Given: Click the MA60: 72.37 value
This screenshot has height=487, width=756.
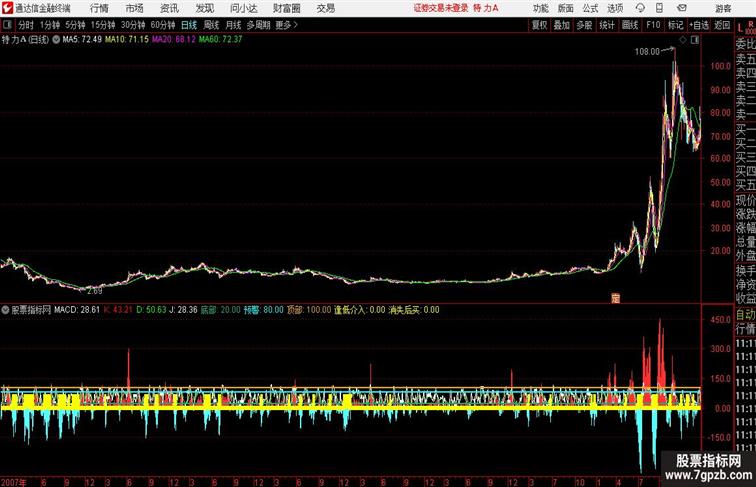Looking at the screenshot, I should pos(220,40).
